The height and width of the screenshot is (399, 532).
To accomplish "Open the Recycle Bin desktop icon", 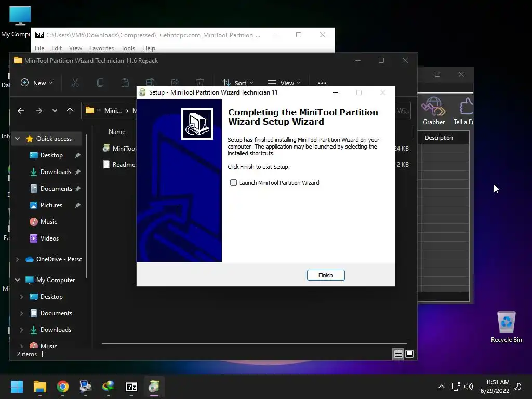I will (x=506, y=327).
